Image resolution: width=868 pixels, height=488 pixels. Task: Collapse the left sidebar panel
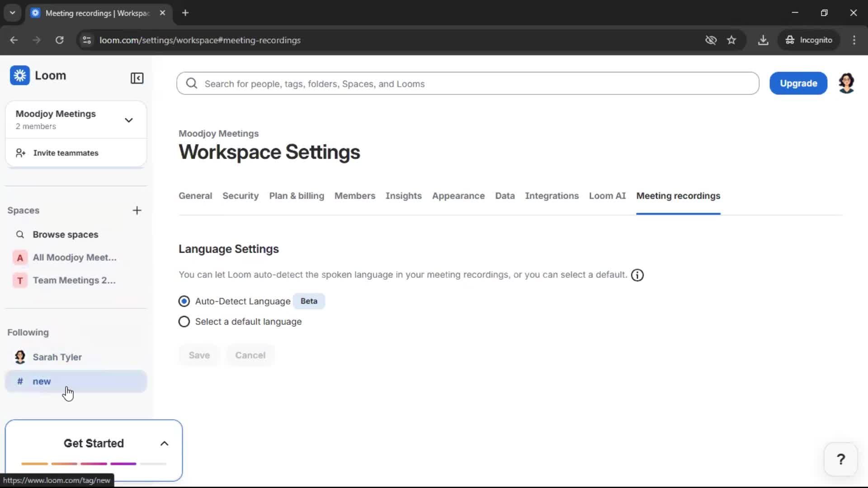point(137,78)
